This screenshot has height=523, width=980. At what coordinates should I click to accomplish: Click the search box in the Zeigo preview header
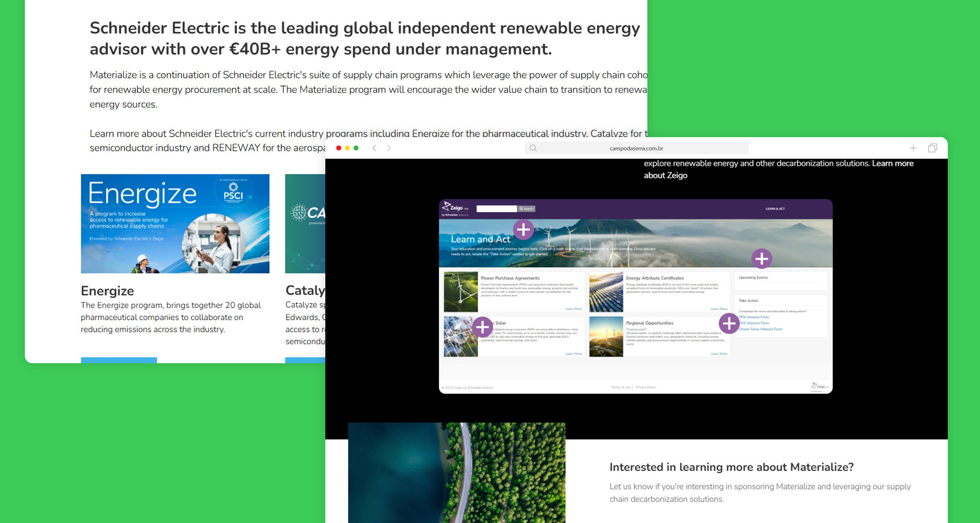coord(497,209)
